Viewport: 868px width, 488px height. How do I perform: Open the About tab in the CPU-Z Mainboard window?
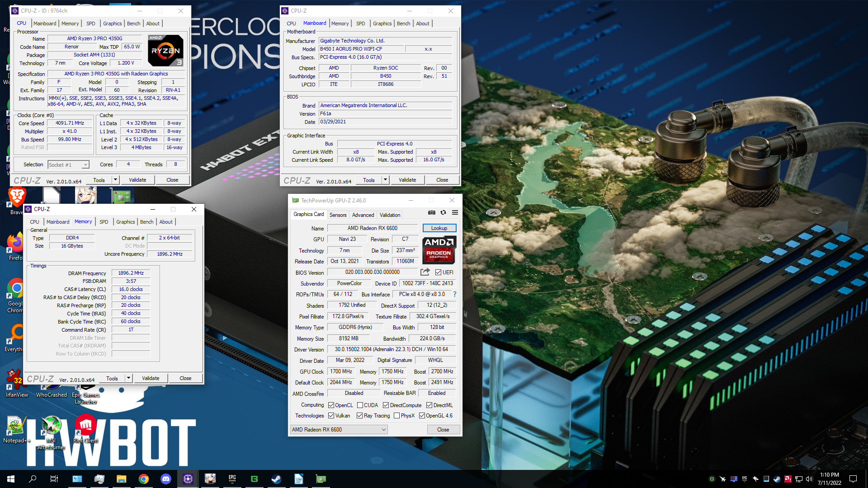coord(423,23)
